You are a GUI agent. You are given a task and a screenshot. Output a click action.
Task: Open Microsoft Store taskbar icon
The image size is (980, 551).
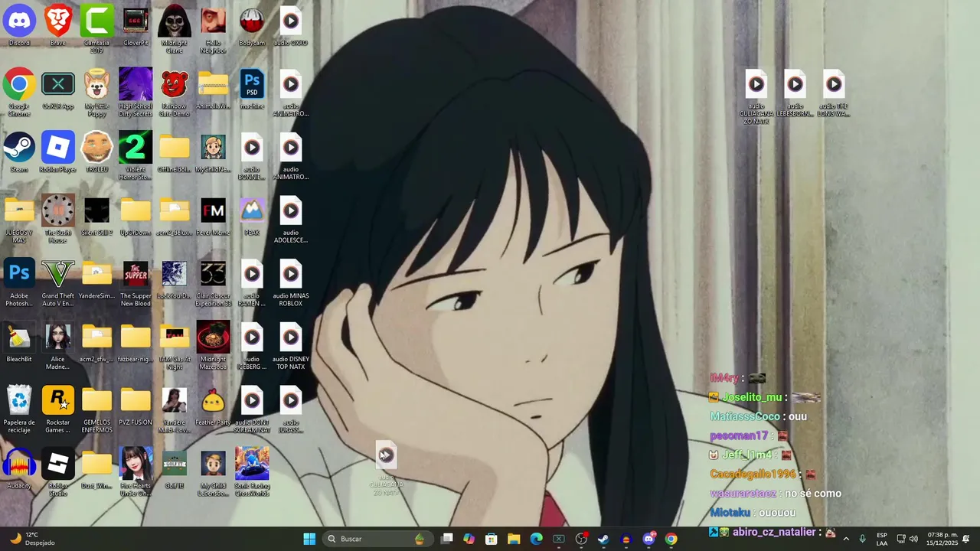(492, 539)
